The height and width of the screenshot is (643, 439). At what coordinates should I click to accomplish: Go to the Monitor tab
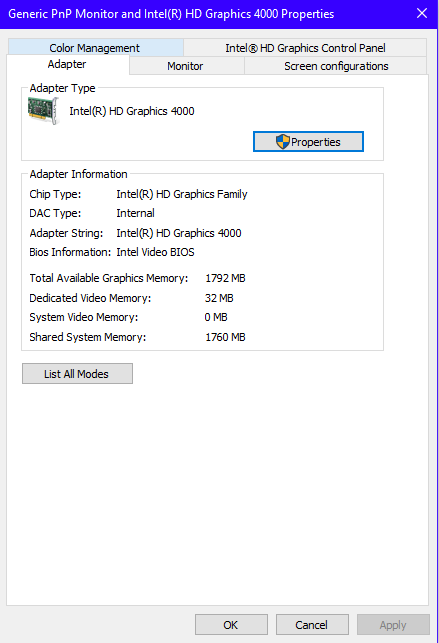pyautogui.click(x=185, y=66)
